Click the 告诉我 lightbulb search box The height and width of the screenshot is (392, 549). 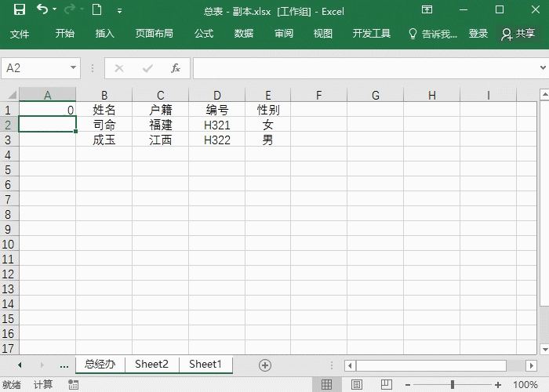(x=433, y=34)
